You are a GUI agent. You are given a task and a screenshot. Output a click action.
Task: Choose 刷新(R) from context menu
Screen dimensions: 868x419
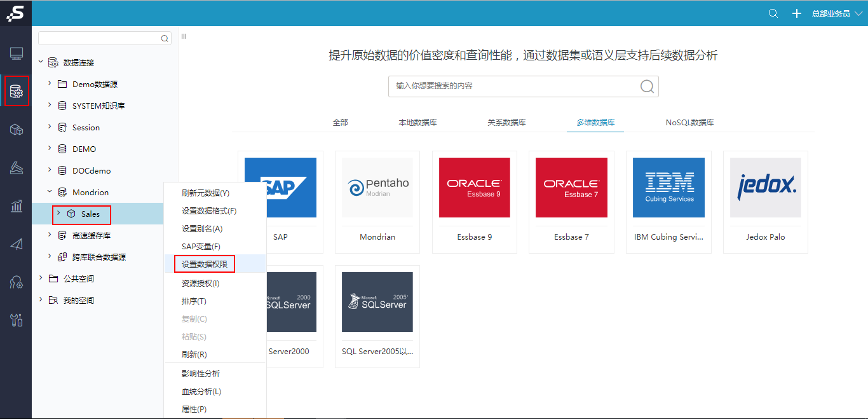[215, 354]
